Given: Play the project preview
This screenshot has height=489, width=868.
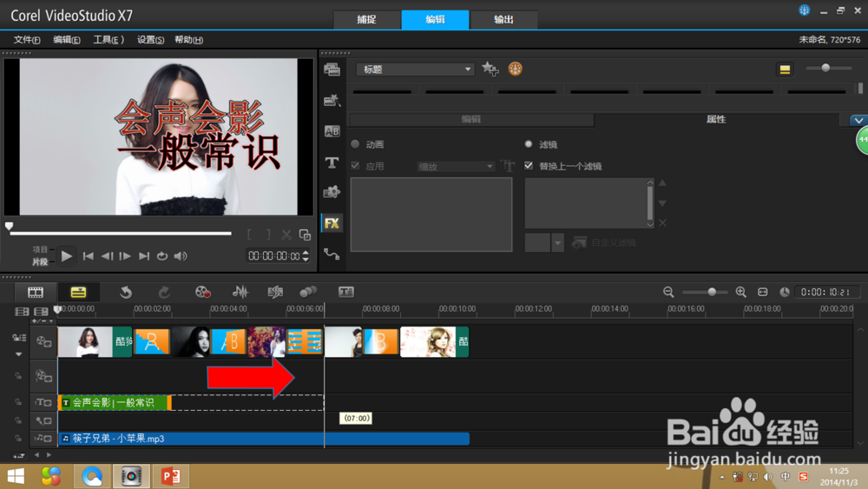Looking at the screenshot, I should [x=67, y=256].
